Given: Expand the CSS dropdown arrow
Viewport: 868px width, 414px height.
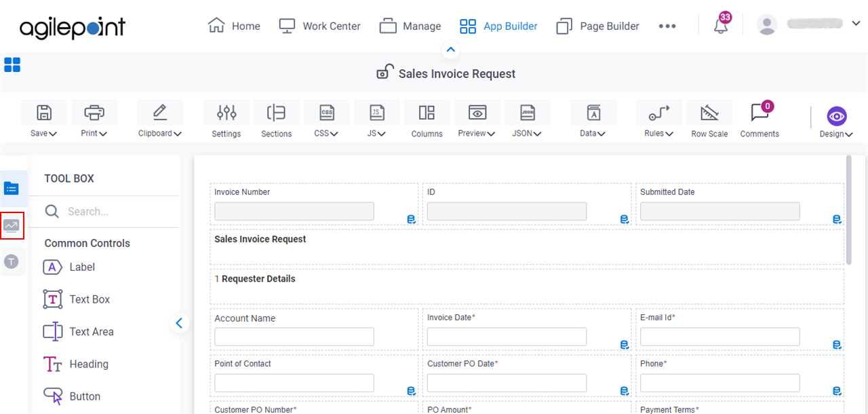Looking at the screenshot, I should pyautogui.click(x=334, y=134).
